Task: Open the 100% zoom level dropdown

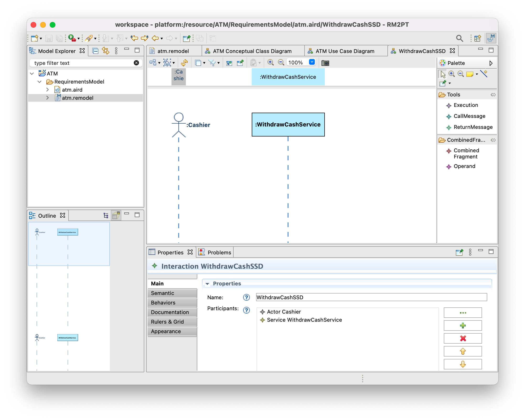Action: coord(312,62)
